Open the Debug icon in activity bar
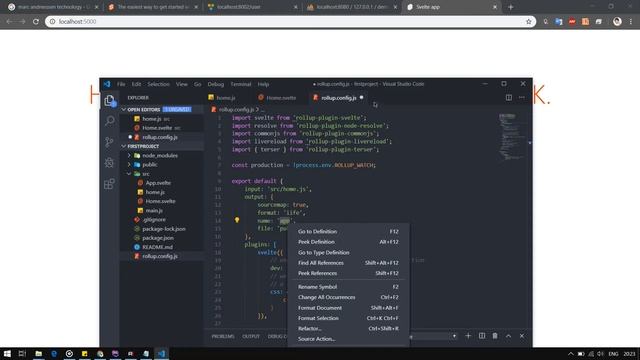 pyautogui.click(x=109, y=162)
